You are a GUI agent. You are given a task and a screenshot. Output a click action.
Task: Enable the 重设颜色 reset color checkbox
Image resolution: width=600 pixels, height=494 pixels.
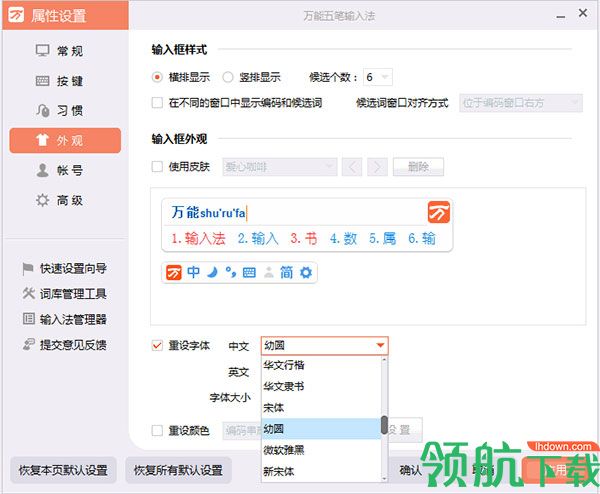pyautogui.click(x=157, y=431)
